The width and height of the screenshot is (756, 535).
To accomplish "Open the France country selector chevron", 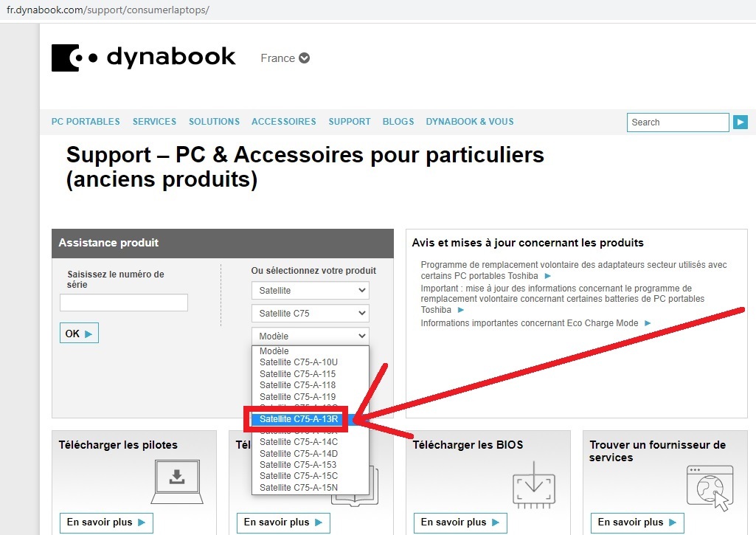I will 304,58.
